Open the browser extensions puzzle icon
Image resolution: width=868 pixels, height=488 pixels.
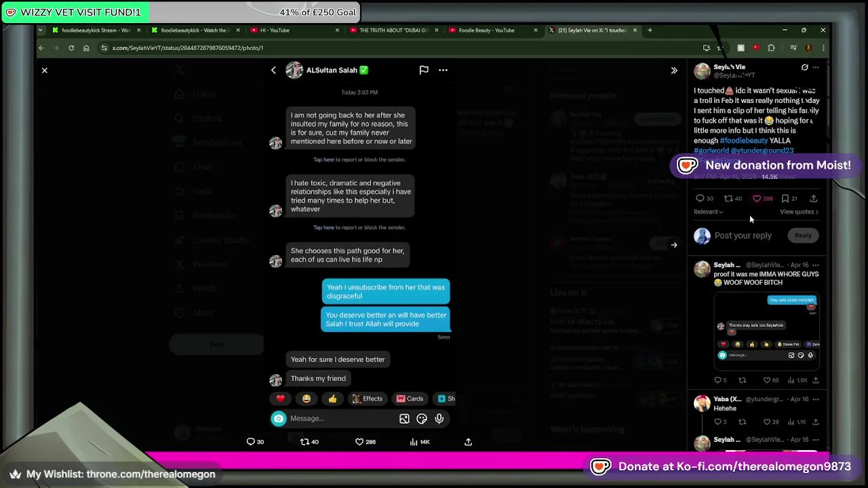point(771,48)
